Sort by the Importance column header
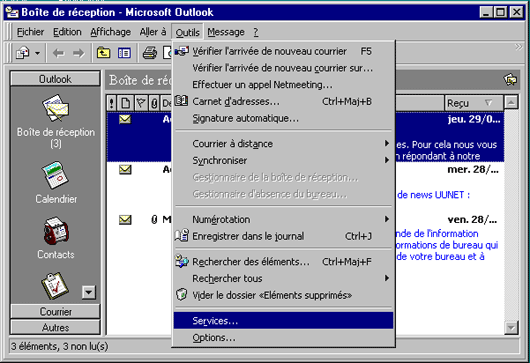530x363 pixels. point(112,103)
